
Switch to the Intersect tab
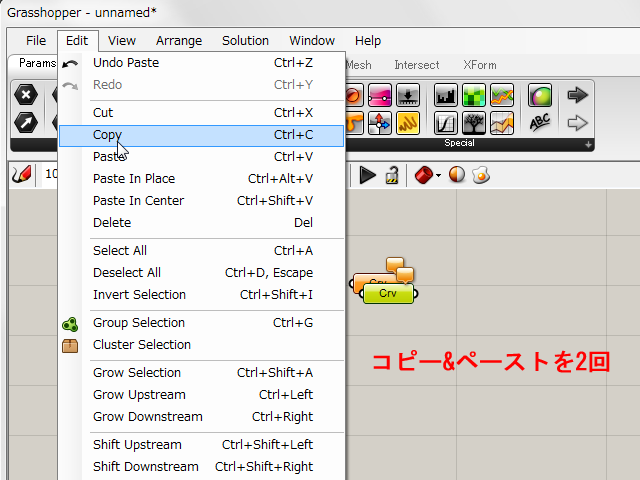coord(417,65)
